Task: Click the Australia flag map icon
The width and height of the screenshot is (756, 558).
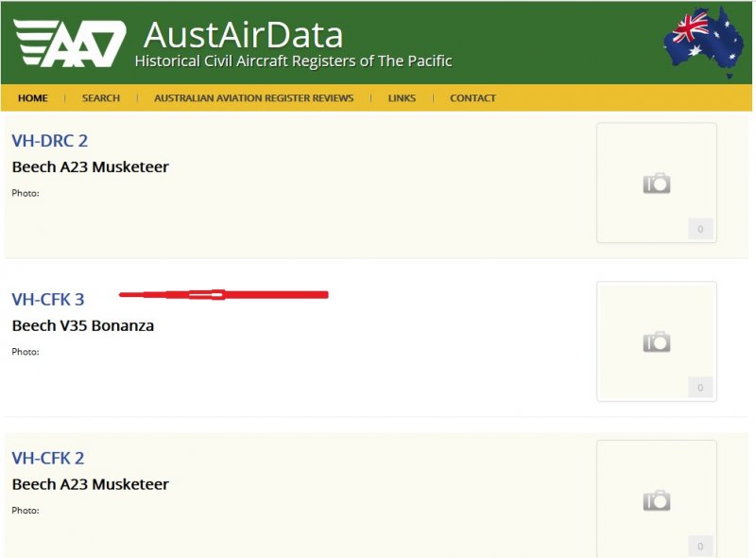Action: 704,42
